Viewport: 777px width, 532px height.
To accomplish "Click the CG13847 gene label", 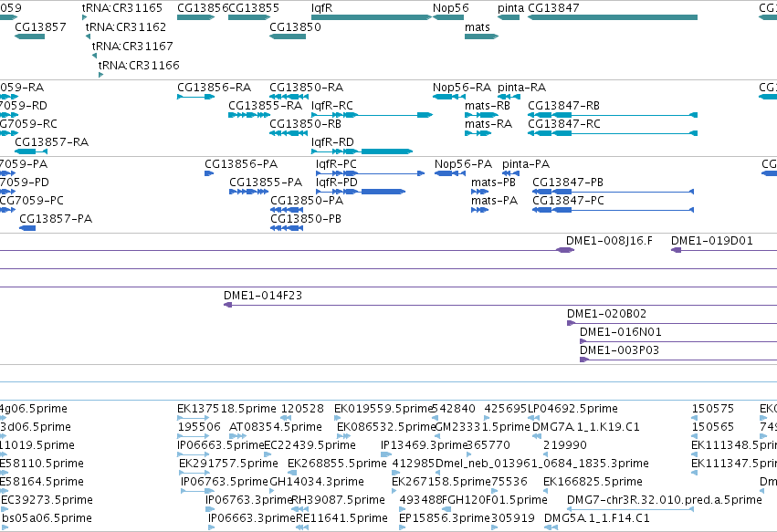I will 553,8.
